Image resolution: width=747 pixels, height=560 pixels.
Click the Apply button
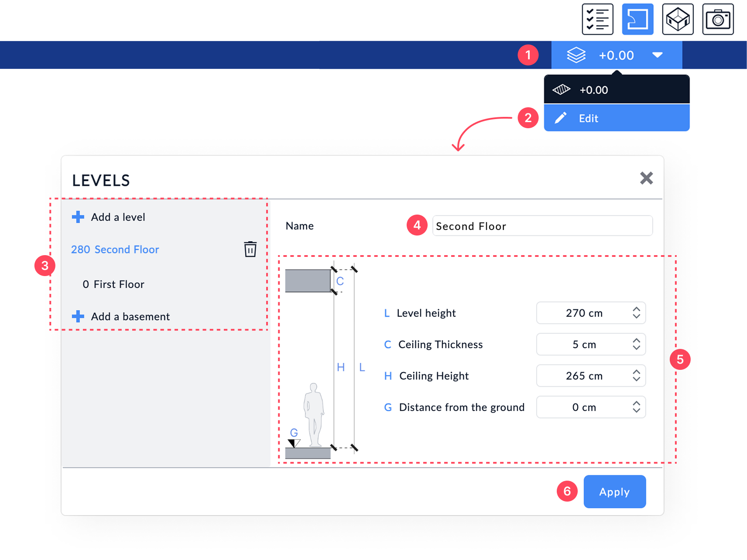click(x=614, y=492)
